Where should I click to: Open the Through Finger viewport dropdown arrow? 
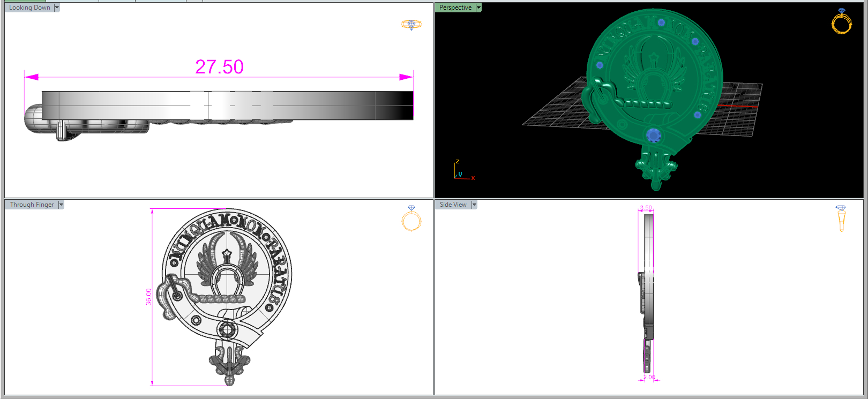coord(61,205)
